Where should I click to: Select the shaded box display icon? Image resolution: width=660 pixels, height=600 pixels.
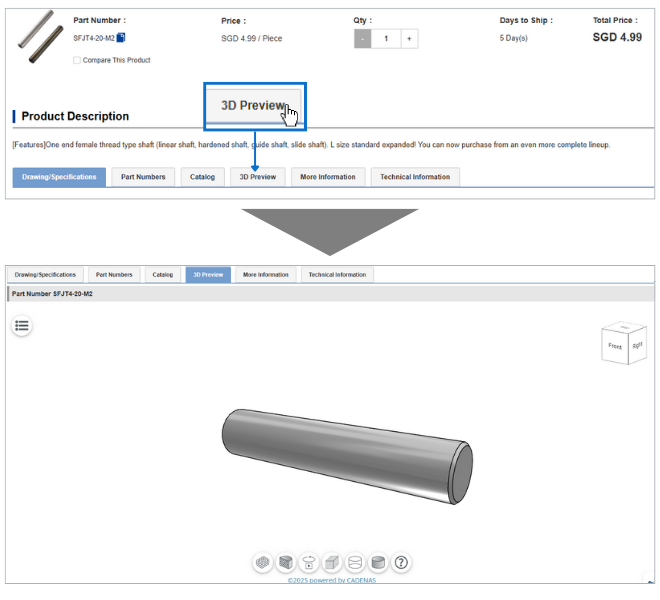pos(332,563)
